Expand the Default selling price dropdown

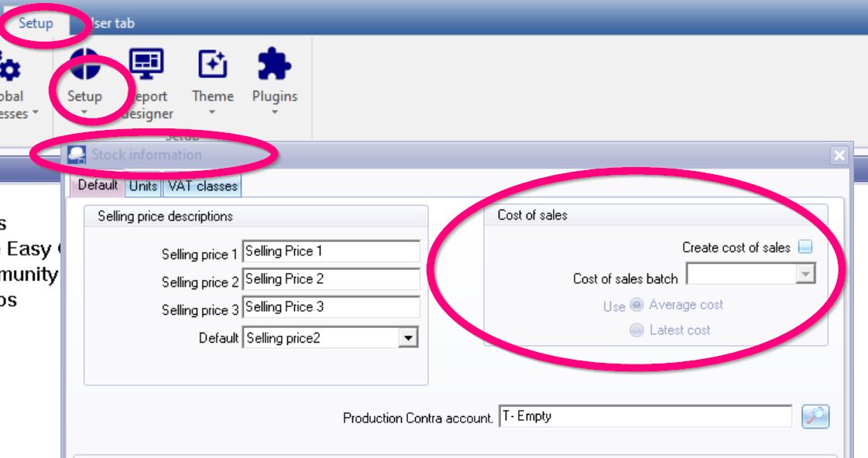coord(410,338)
